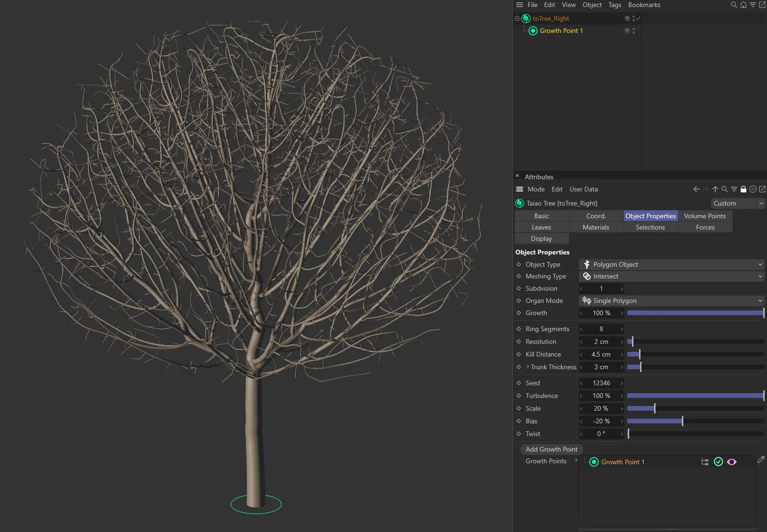
Task: Click the lock icon in the Attributes toolbar
Action: pyautogui.click(x=743, y=189)
